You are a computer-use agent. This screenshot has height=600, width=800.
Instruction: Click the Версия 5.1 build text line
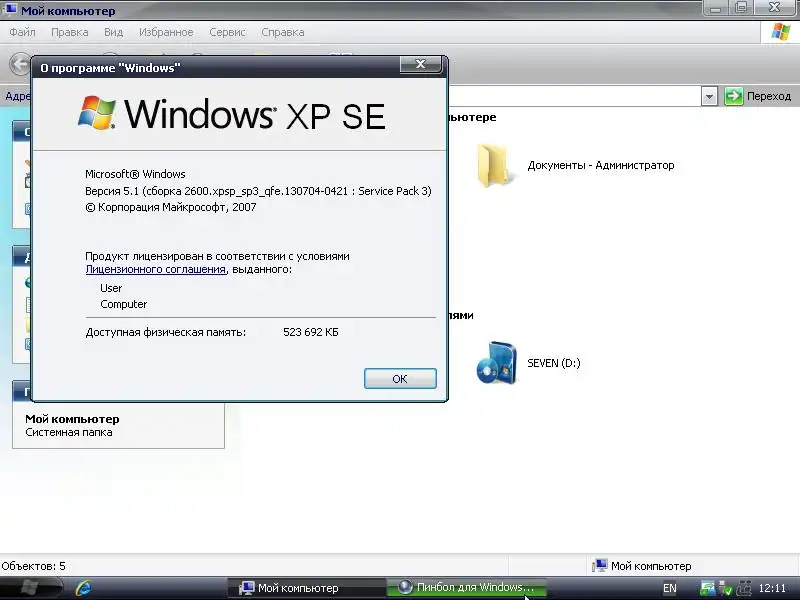pos(258,191)
